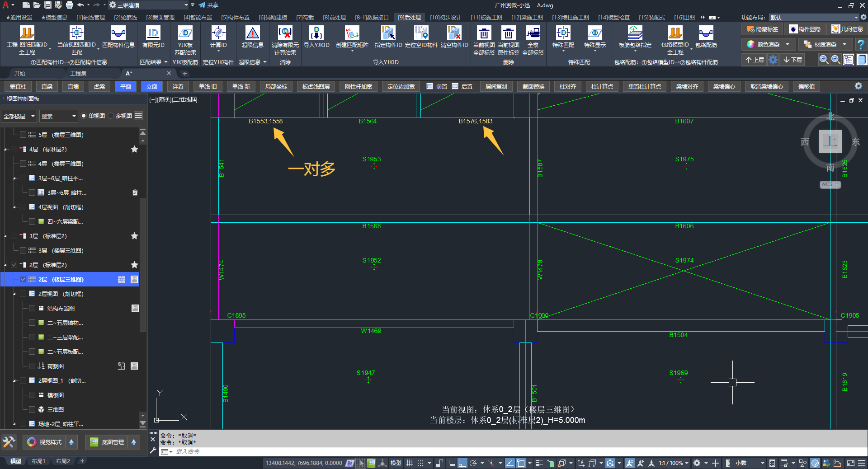The height and width of the screenshot is (469, 868).
Task: Collapse the 4层 (标准层2) tree node
Action: point(5,149)
